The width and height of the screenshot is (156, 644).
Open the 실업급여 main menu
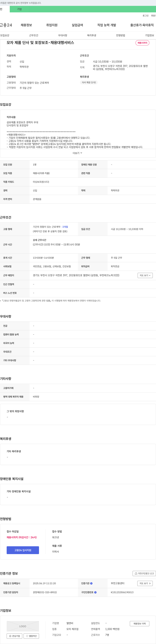[x=77, y=25]
